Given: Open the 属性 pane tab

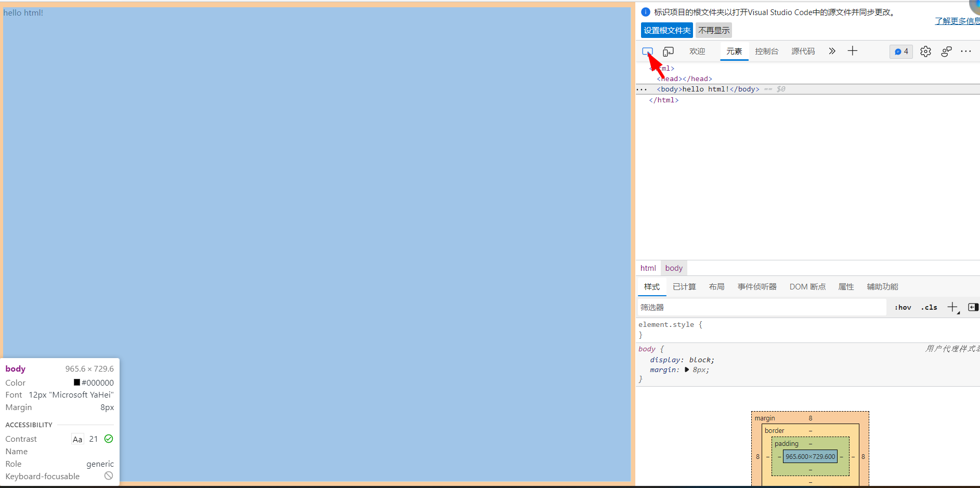Looking at the screenshot, I should pos(846,287).
